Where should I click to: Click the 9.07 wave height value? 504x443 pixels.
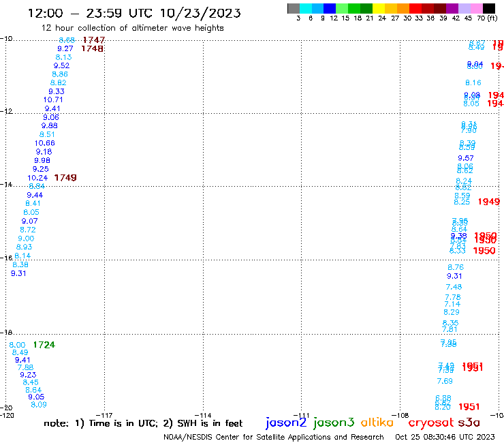pyautogui.click(x=29, y=221)
